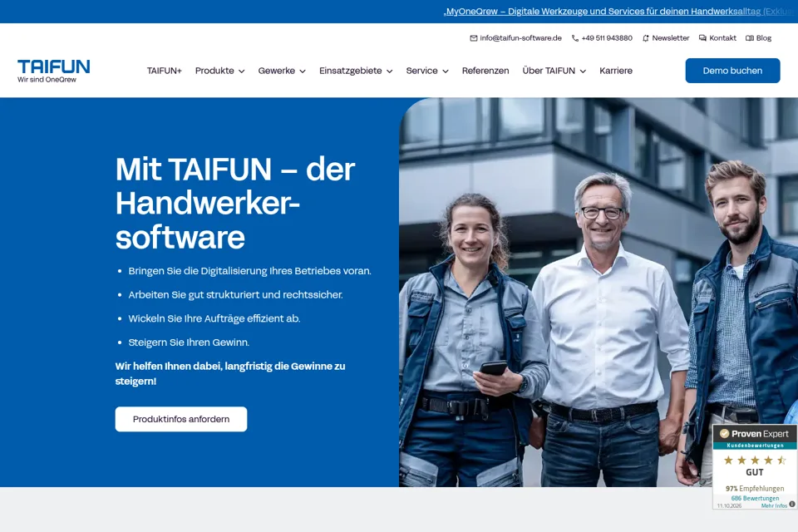Click the Kontakt chat bubbles icon

[x=703, y=38]
